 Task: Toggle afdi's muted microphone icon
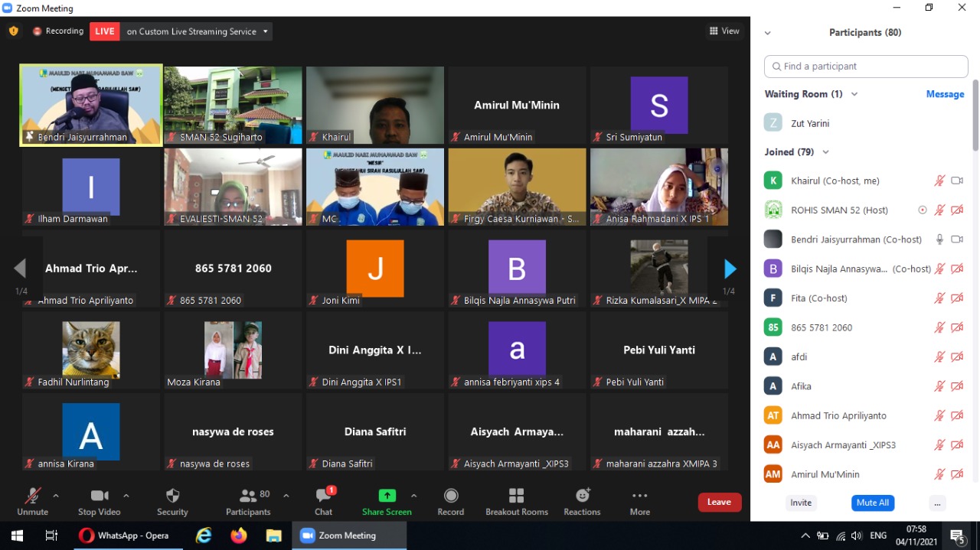[939, 357]
